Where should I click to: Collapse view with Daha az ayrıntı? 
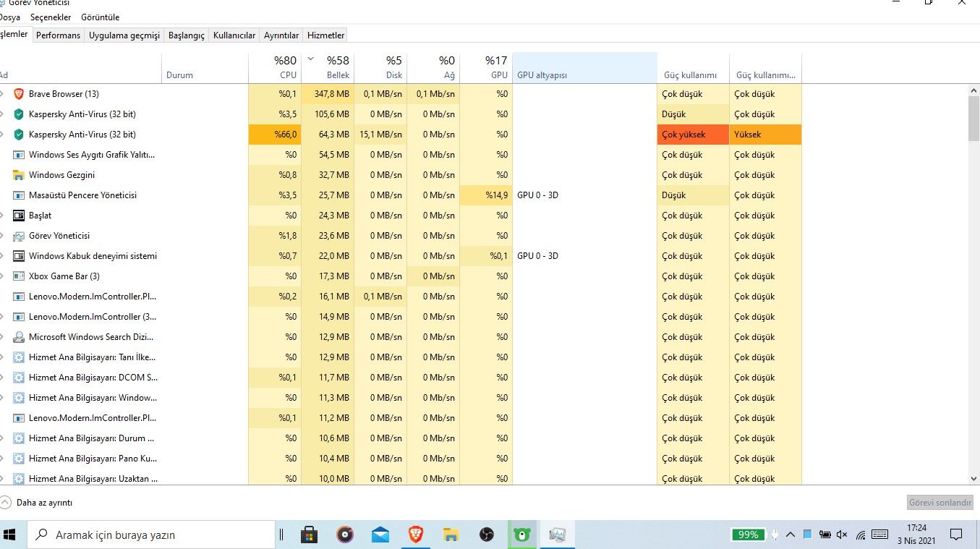coord(36,503)
